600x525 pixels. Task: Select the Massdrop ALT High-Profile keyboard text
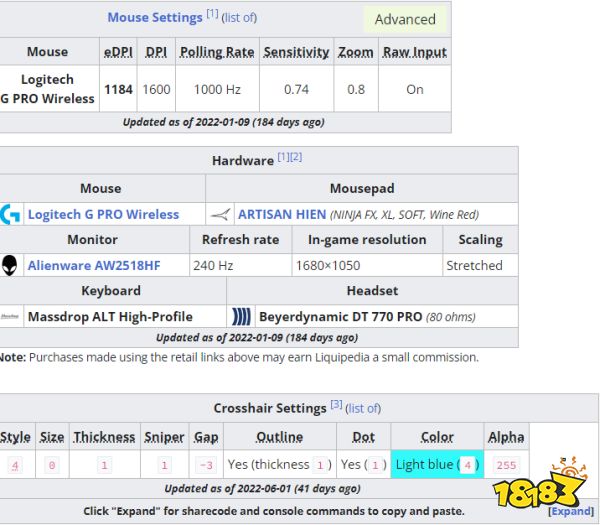110,316
